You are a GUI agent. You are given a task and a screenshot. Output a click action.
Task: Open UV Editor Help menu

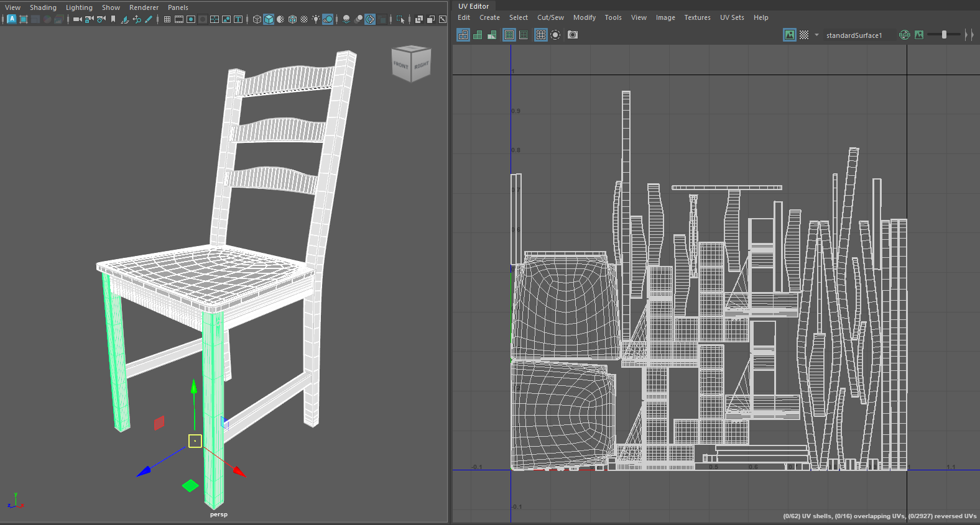coord(761,17)
